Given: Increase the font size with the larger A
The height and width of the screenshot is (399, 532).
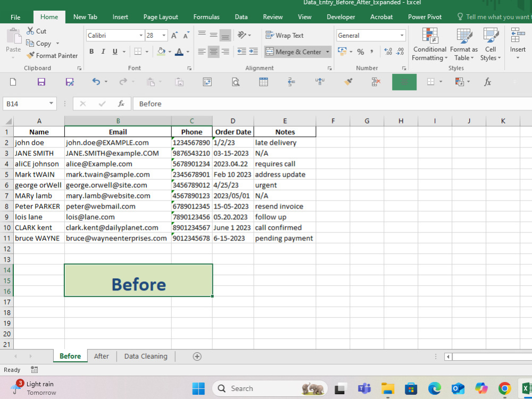Looking at the screenshot, I should tap(174, 35).
